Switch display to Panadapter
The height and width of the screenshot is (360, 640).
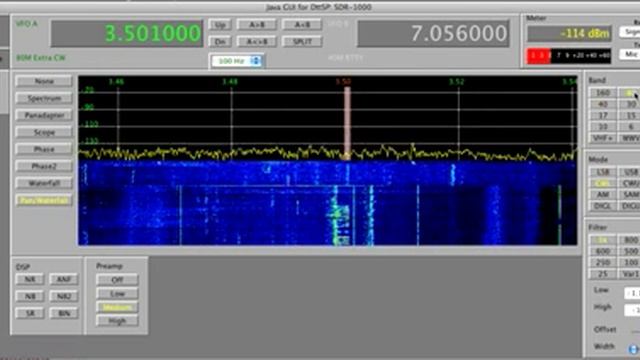click(44, 116)
